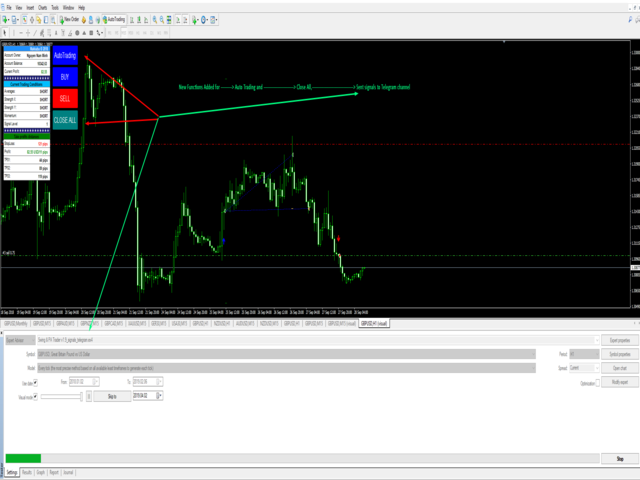Toggle chart auto scroll icon
This screenshot has height=480, width=640.
pos(178,20)
